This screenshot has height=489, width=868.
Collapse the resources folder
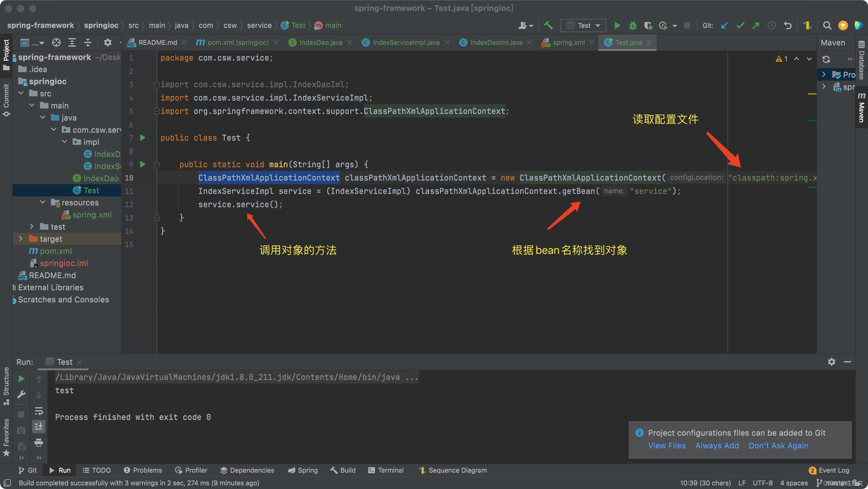(x=42, y=202)
